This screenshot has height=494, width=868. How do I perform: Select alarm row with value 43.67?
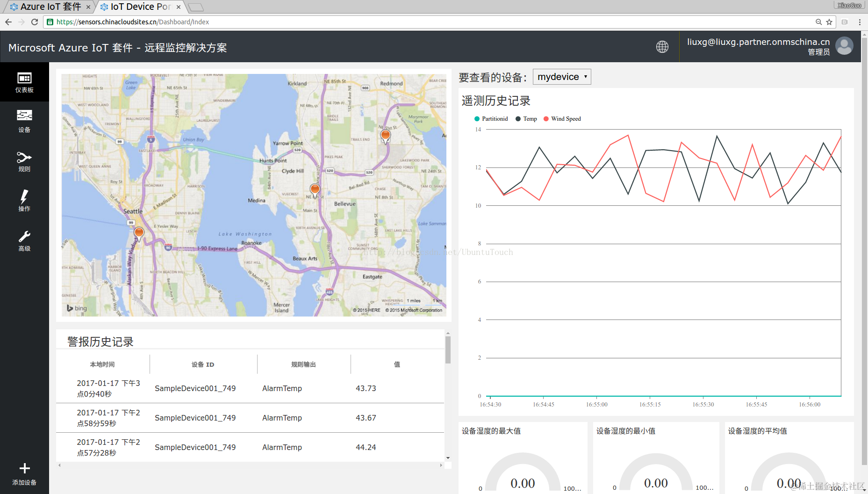(x=250, y=418)
